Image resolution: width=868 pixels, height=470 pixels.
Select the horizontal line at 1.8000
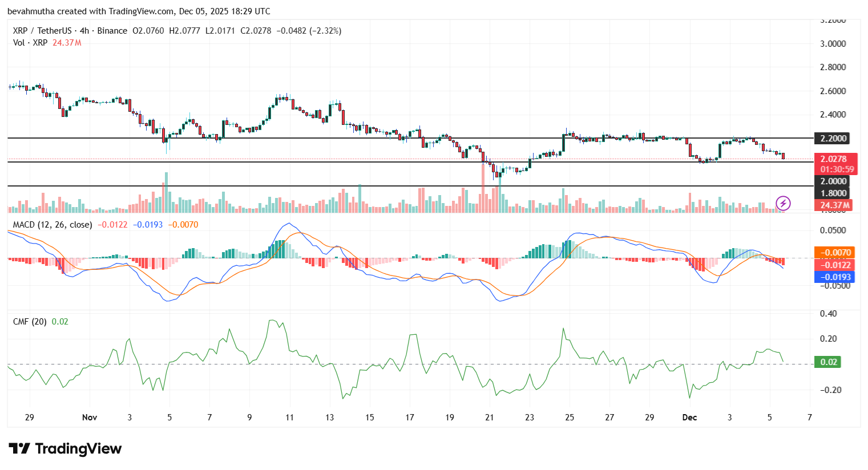point(342,186)
